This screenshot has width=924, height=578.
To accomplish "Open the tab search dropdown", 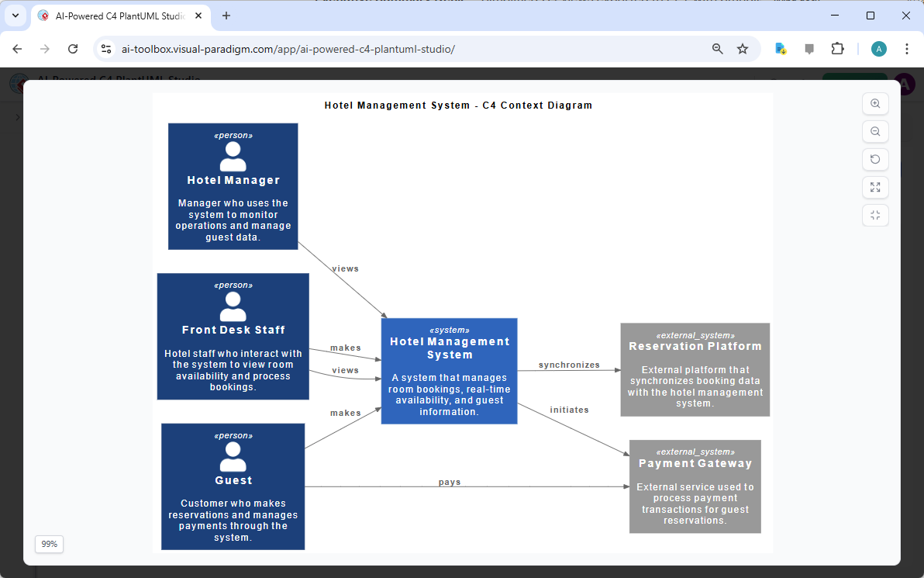I will [16, 16].
